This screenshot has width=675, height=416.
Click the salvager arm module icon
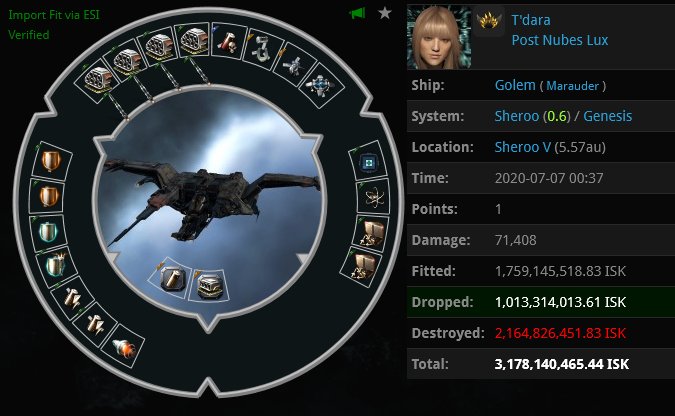[x=262, y=50]
